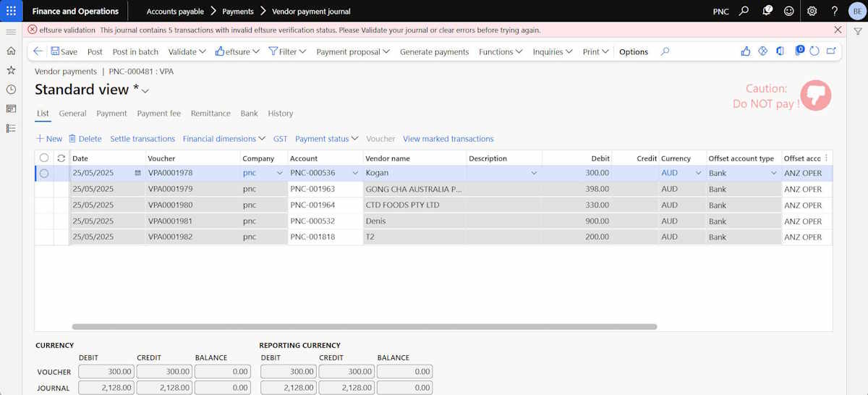Open the document attachments icon with 0 badge
Screen dimensions: 868x395
point(799,51)
